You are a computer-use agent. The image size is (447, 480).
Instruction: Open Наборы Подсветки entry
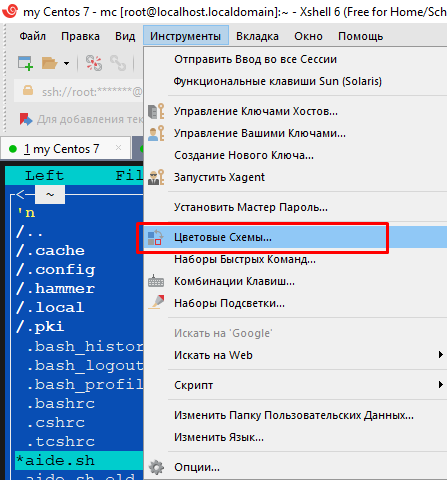(x=295, y=303)
